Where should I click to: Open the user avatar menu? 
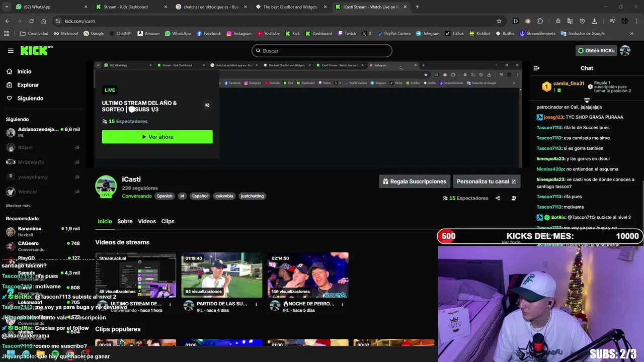pyautogui.click(x=625, y=51)
